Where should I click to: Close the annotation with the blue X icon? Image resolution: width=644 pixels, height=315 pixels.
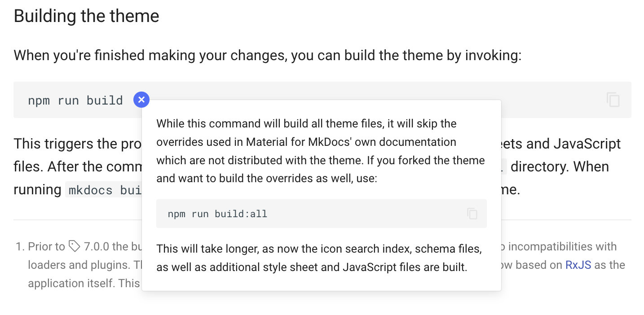[141, 100]
